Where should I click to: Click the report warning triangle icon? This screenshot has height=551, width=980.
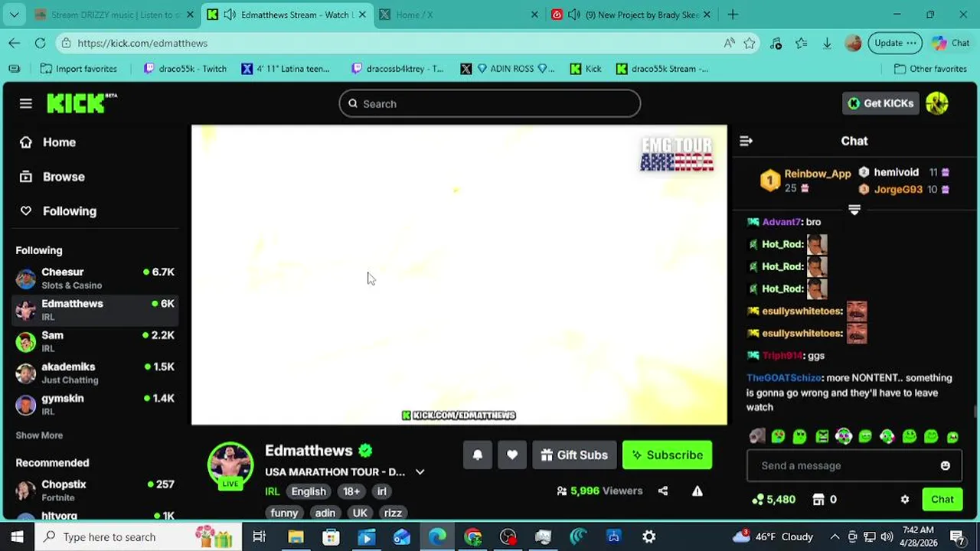(697, 491)
